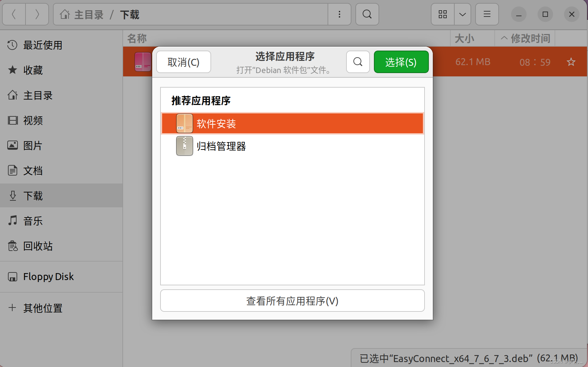Click the floppy disk drive icon

tap(13, 277)
